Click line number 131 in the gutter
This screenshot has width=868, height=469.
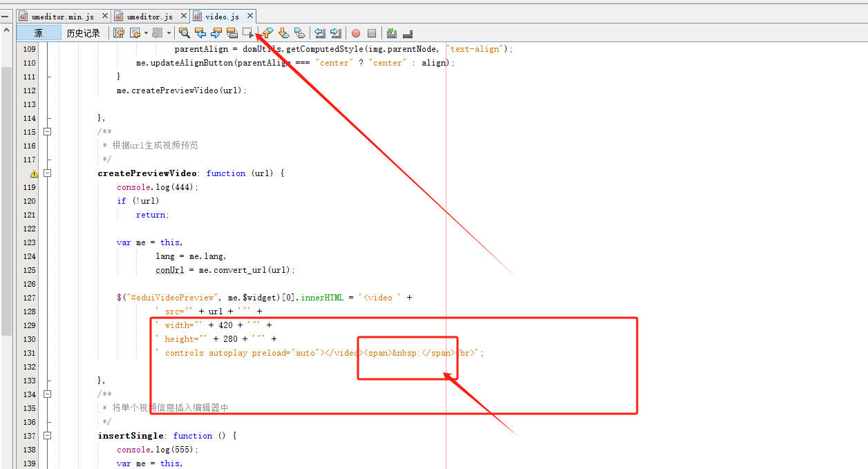(29, 353)
